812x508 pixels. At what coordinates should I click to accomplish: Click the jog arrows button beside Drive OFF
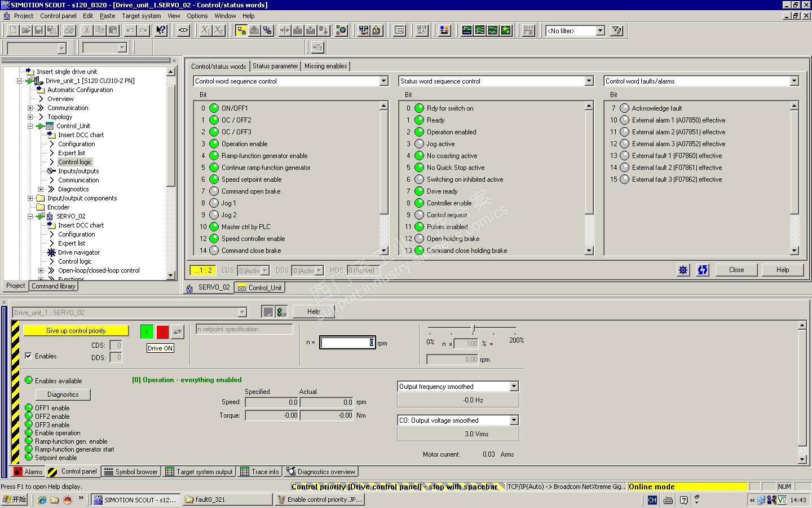tap(178, 332)
